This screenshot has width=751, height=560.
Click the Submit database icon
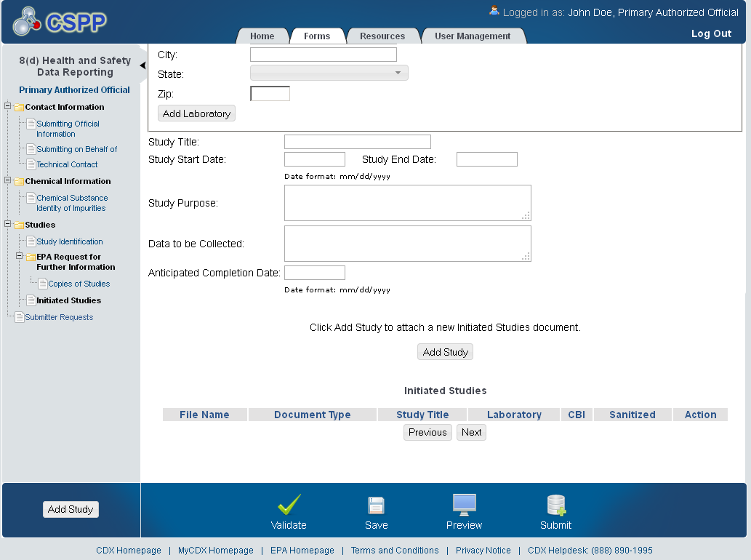[556, 505]
